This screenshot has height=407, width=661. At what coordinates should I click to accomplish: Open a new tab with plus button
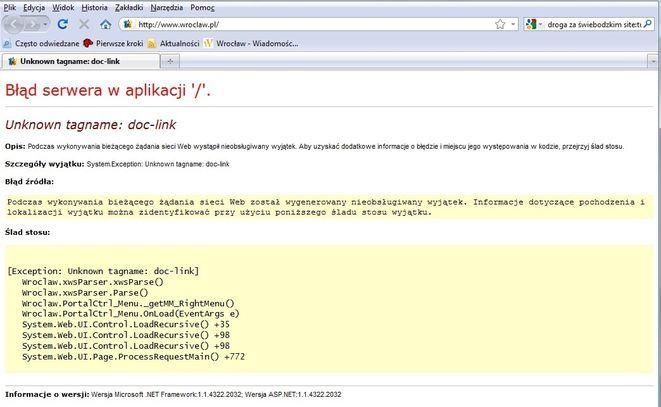[170, 62]
